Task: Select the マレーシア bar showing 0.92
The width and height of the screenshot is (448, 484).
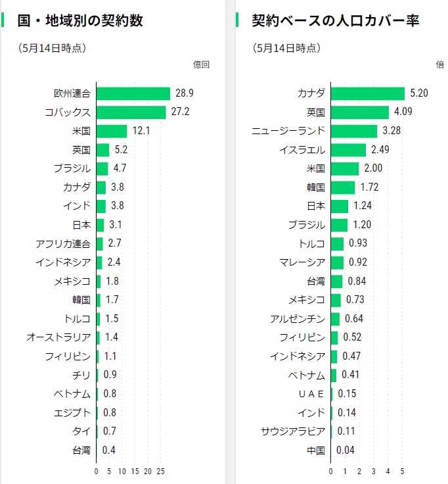Action: click(x=338, y=263)
